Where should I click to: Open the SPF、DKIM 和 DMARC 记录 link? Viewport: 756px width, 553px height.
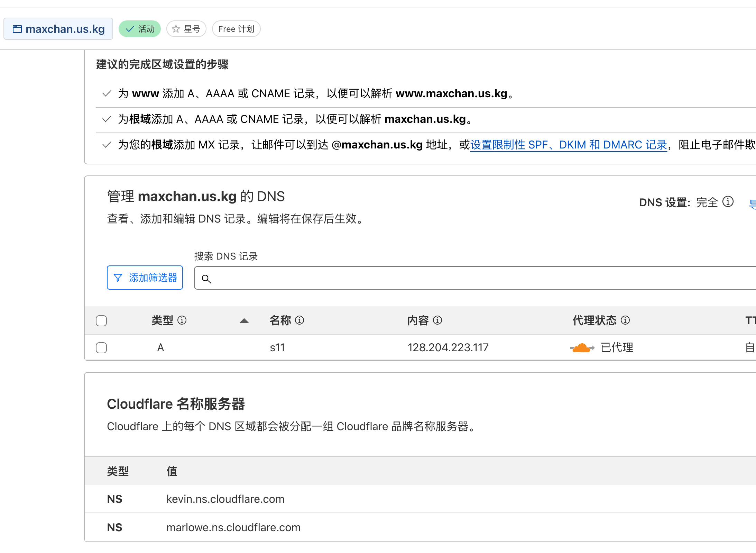569,145
